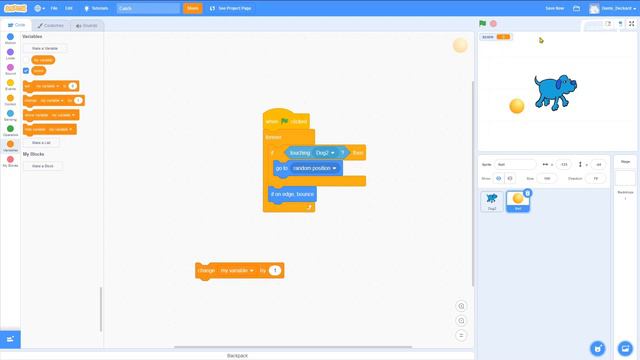The height and width of the screenshot is (360, 640).
Task: Open dropdown in hide variable block
Action: click(x=60, y=129)
